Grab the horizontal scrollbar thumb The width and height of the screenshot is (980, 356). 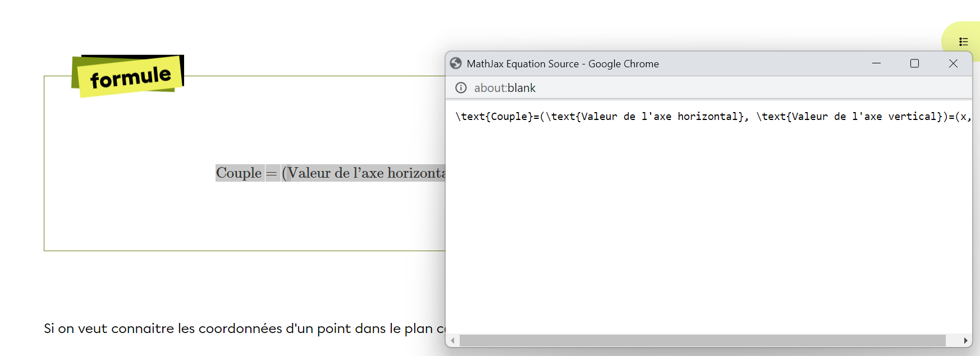click(702, 340)
